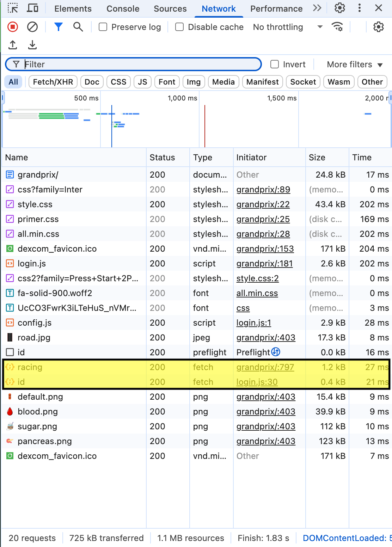Select the pancreas.png request row
Image resolution: width=392 pixels, height=547 pixels.
197,441
